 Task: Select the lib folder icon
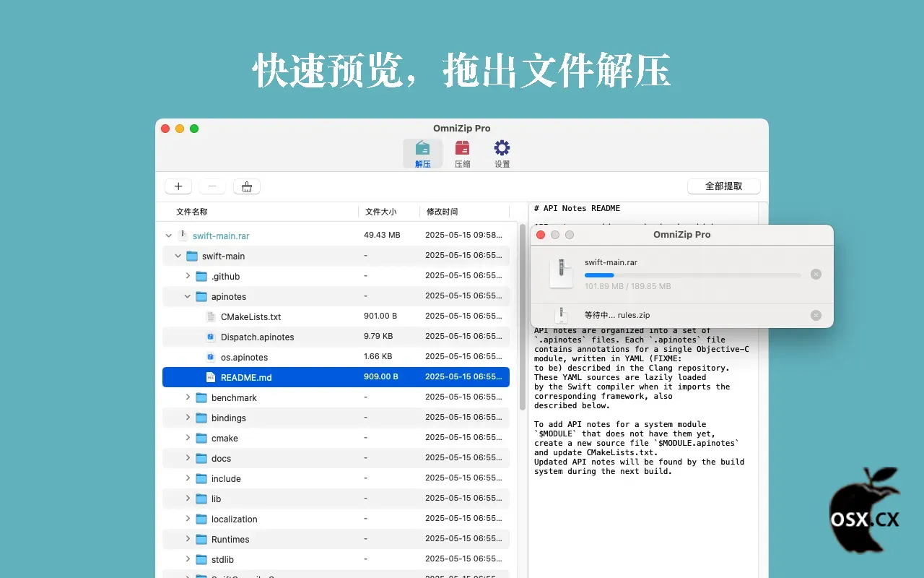(x=201, y=499)
